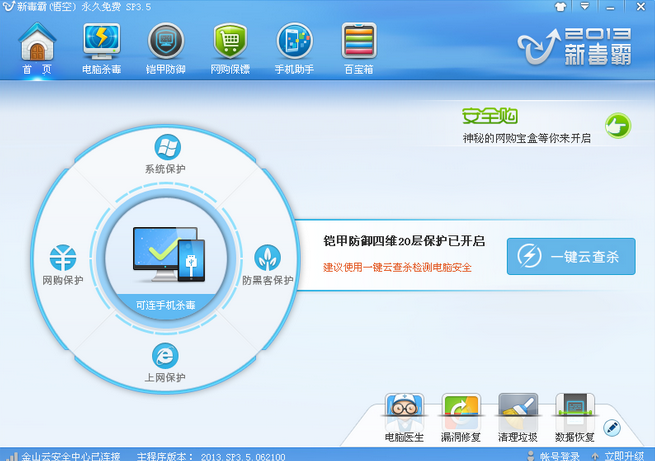Image resolution: width=655 pixels, height=461 pixels.
Task: Open the 百宝箱 toolbox tab
Action: pos(359,48)
